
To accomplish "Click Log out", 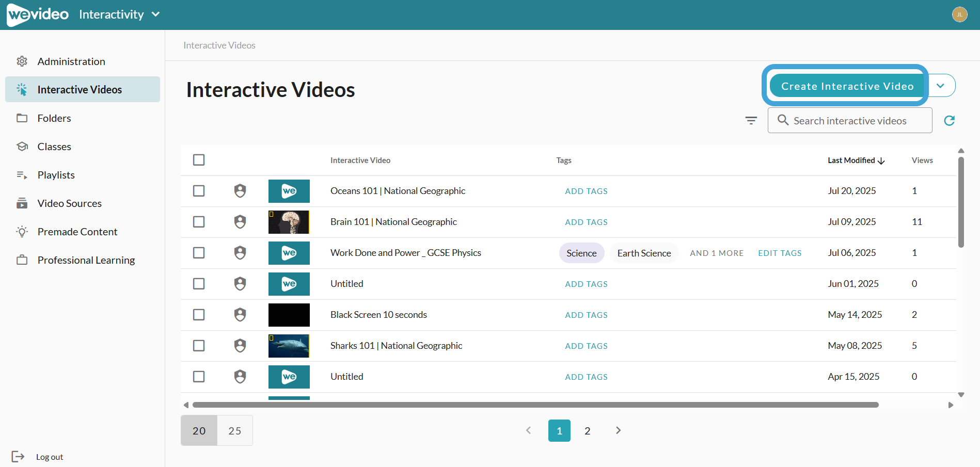I will tap(50, 457).
